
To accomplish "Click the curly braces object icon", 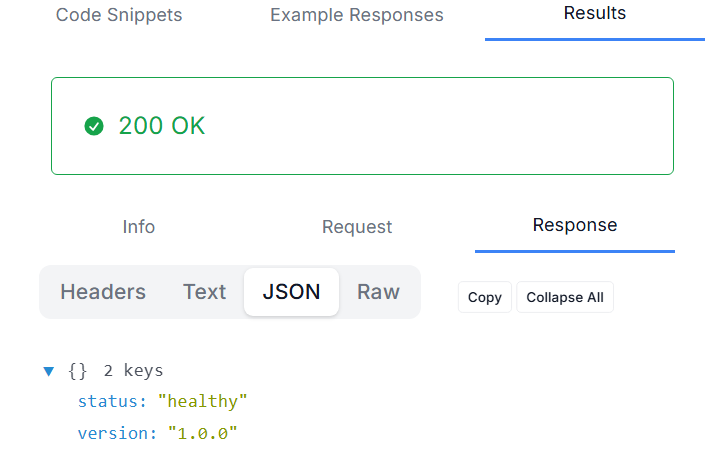I will point(77,371).
